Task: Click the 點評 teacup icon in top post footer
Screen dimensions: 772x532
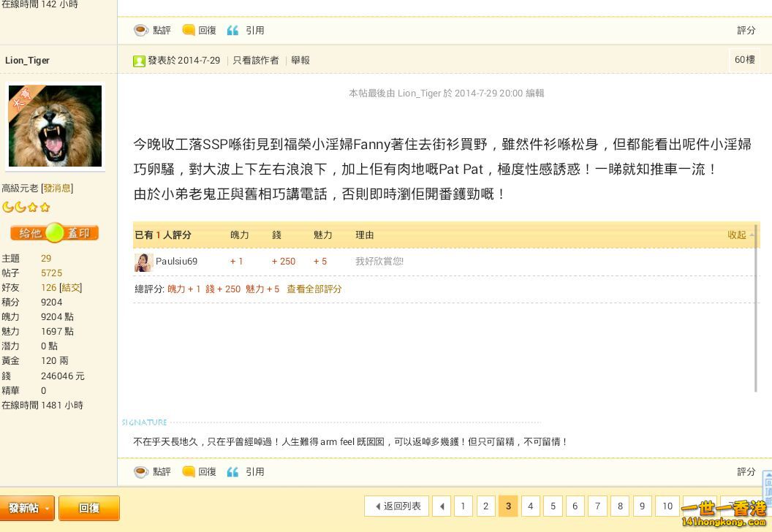Action: click(x=141, y=30)
